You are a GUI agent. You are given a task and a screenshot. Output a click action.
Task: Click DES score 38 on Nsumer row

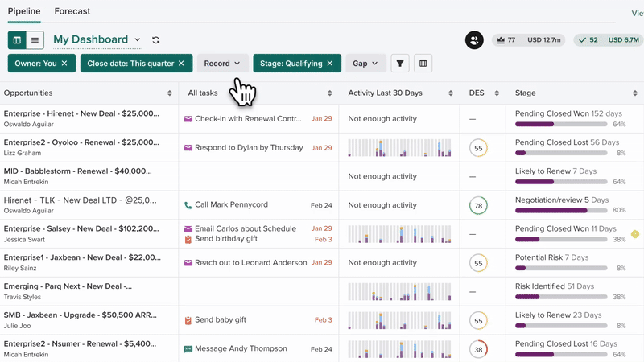[x=478, y=350]
